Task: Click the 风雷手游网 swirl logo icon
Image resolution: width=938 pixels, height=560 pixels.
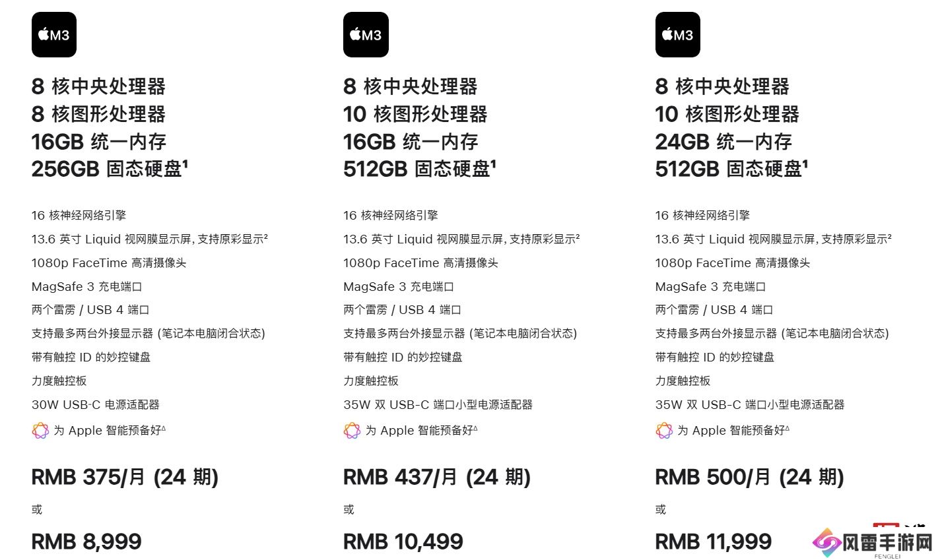Action: [x=826, y=542]
